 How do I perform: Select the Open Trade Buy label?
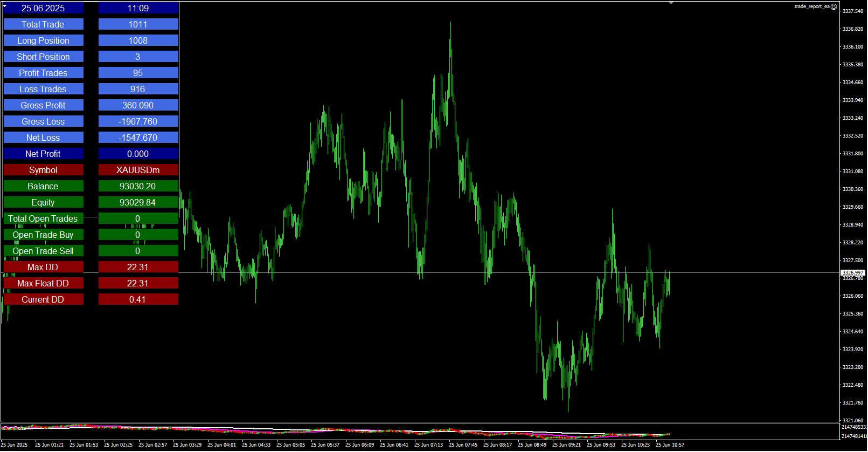click(x=43, y=235)
